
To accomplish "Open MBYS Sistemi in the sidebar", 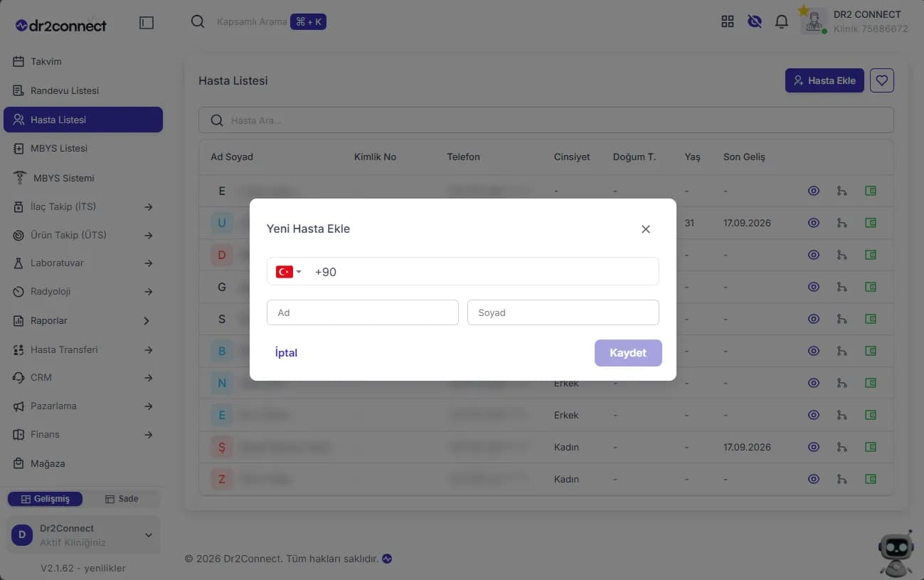I will point(83,178).
